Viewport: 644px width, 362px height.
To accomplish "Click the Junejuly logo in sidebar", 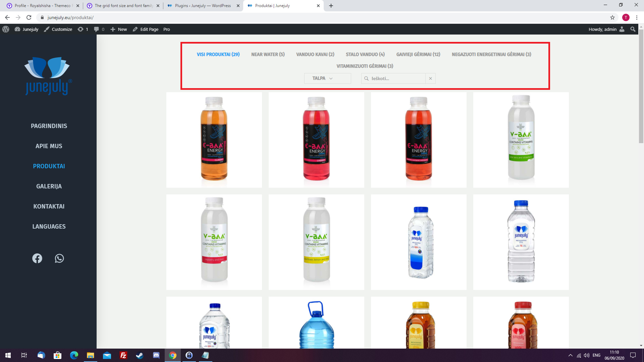I will point(48,76).
